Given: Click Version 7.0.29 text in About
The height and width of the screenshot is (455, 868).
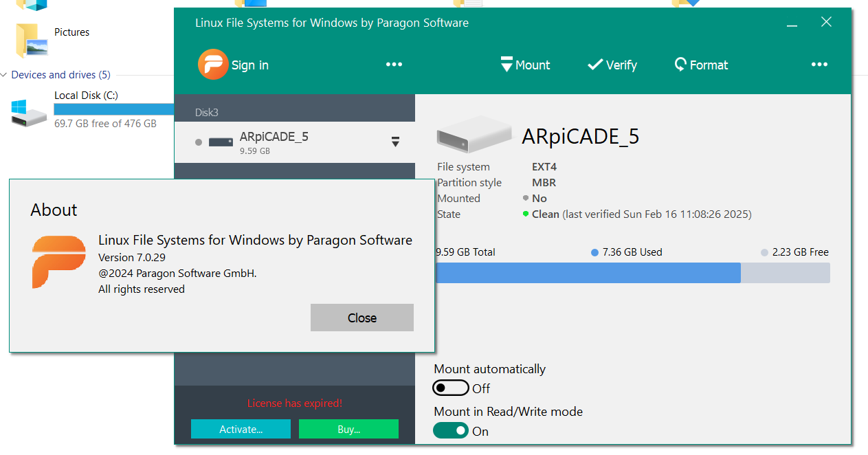Looking at the screenshot, I should pyautogui.click(x=132, y=258).
